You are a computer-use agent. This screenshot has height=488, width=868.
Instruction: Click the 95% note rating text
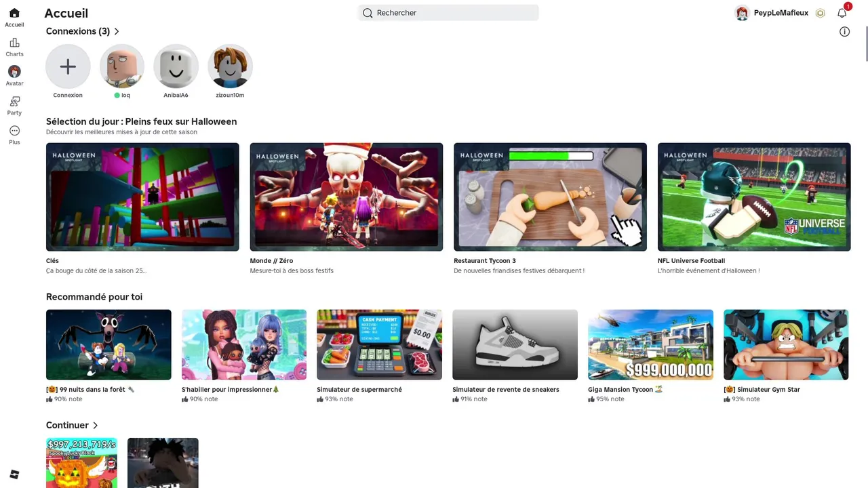[x=610, y=399]
